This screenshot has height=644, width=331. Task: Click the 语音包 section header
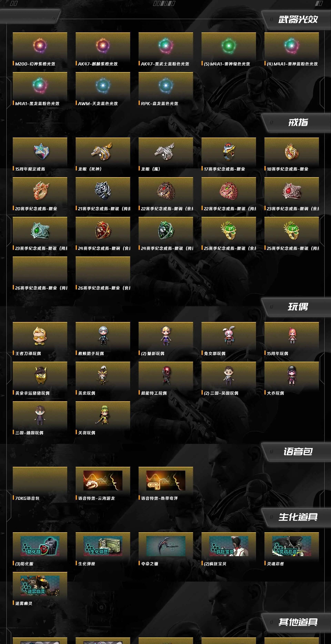pos(298,451)
